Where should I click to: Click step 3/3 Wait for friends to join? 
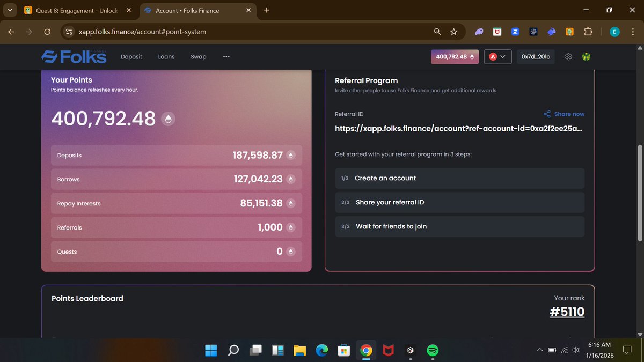coord(460,226)
